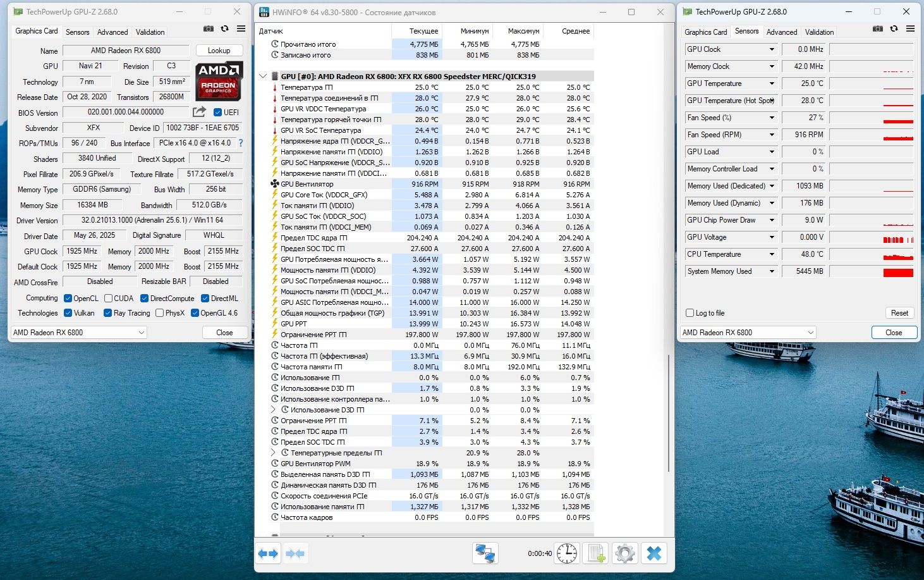Click lightning icon beside GPU PPT row
Screen dimensions: 924x580
pyautogui.click(x=275, y=324)
